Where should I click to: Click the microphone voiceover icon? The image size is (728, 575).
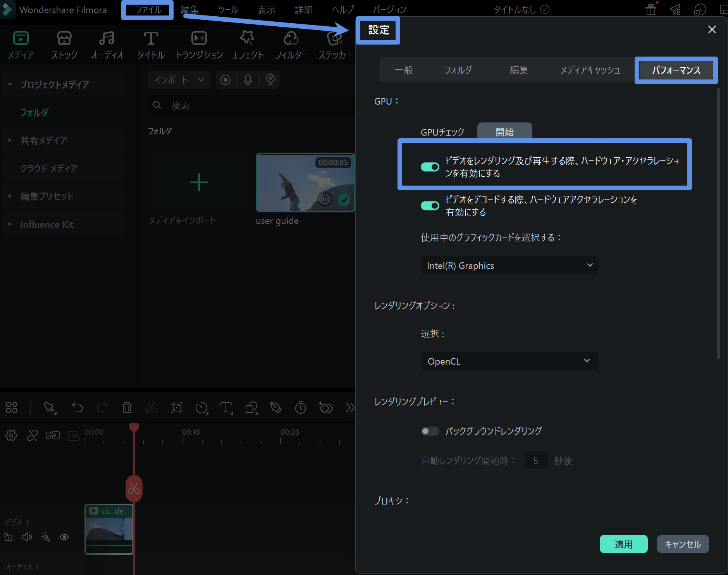click(248, 80)
